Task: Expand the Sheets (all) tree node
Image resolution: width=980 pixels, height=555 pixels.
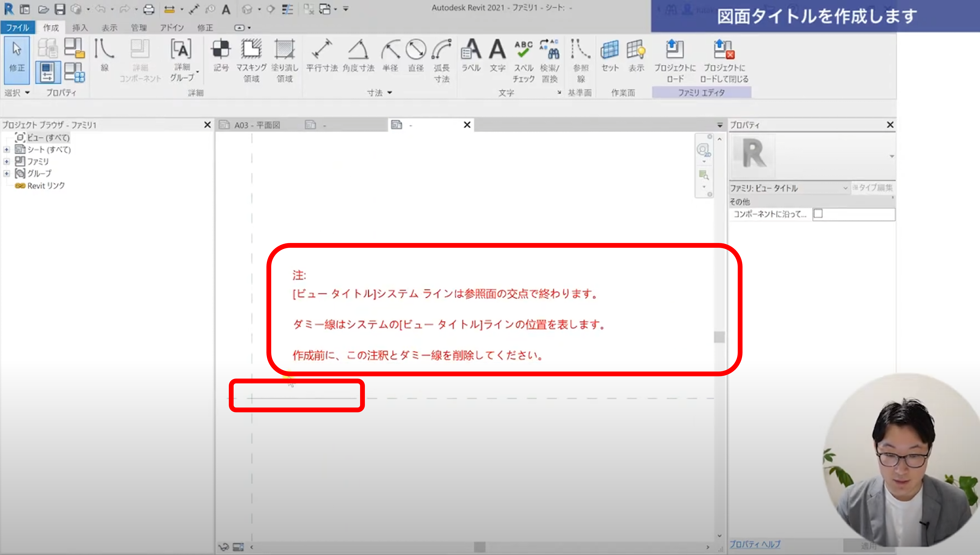Action: point(6,150)
